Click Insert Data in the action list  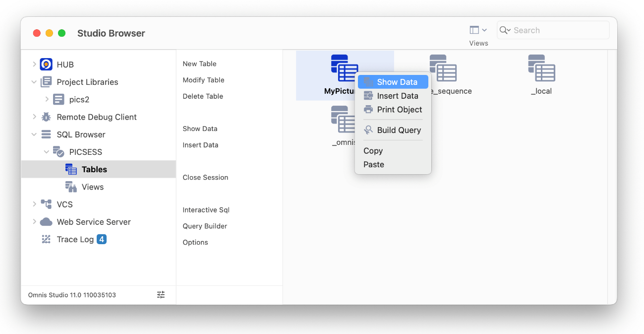(200, 145)
